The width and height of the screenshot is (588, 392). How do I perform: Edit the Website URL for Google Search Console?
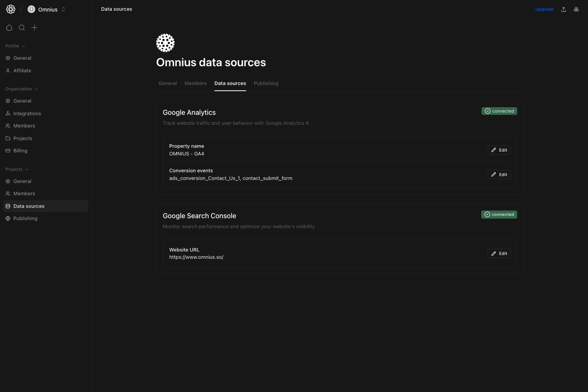499,253
